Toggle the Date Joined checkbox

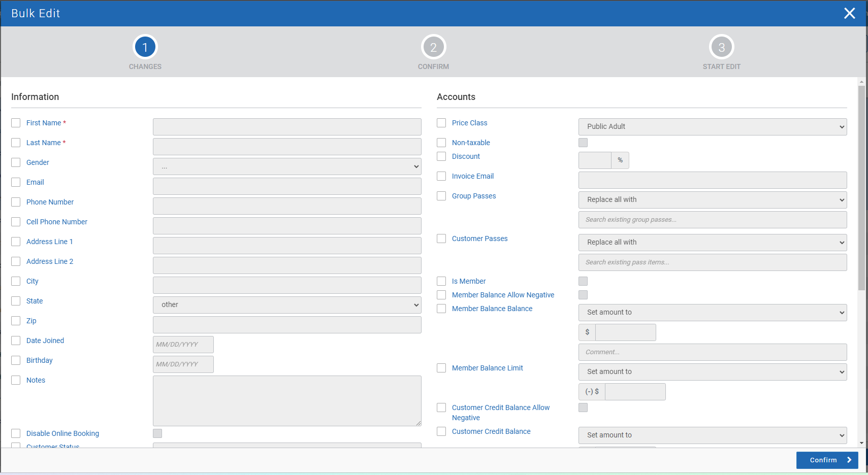16,341
